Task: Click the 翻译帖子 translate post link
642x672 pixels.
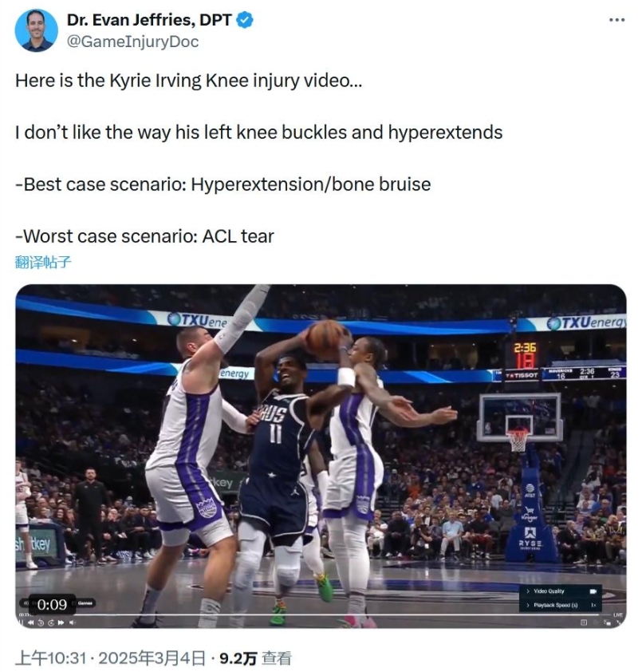Action: pos(43,261)
